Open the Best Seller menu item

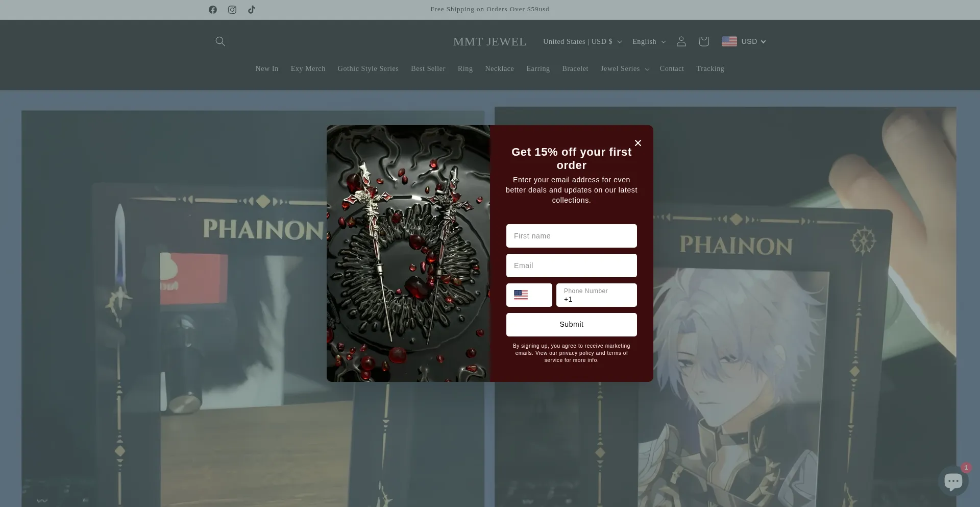point(428,68)
